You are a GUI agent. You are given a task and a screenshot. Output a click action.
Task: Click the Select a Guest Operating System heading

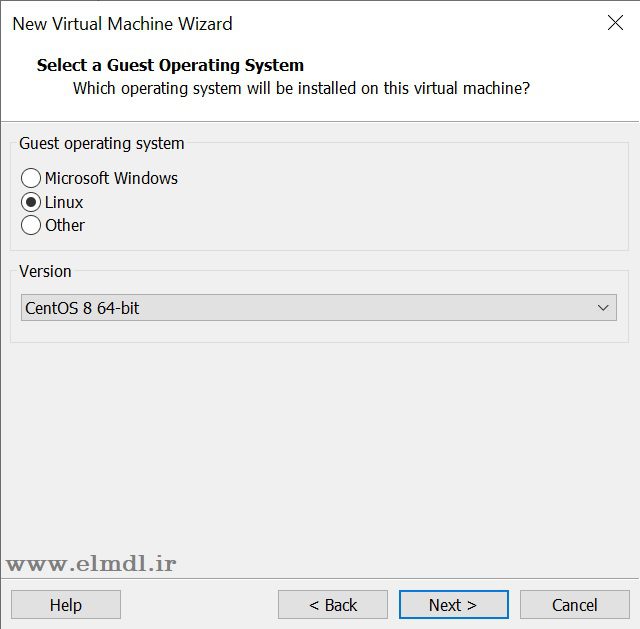tap(170, 65)
